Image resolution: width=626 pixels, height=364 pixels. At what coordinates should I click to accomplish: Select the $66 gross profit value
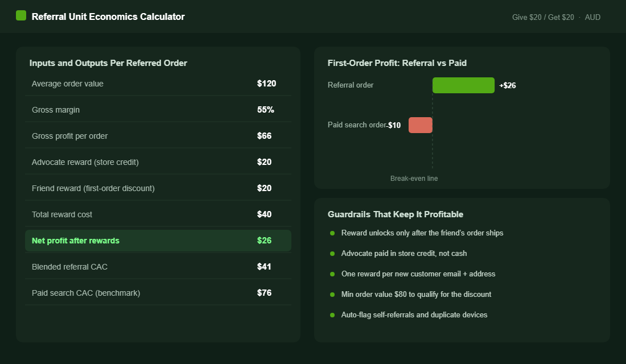point(264,136)
